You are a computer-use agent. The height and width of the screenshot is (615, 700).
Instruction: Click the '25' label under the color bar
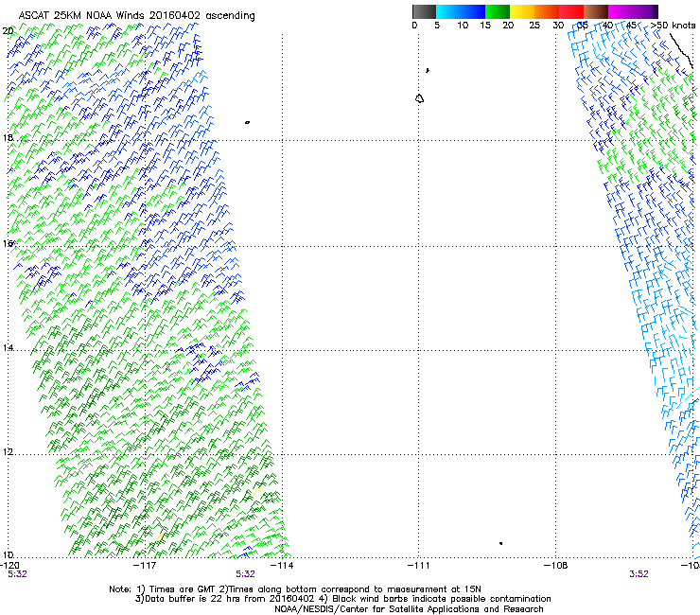pyautogui.click(x=534, y=25)
